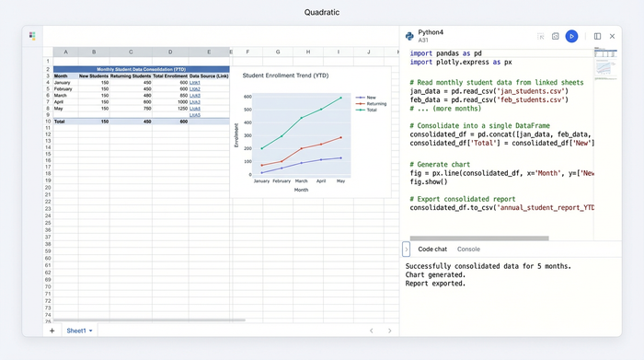The height and width of the screenshot is (360, 644).
Task: Select column B header
Action: (94, 52)
